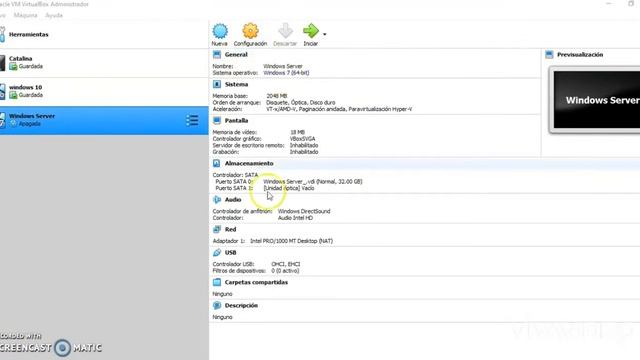
Task: Click the Descartar arrow icon
Action: click(285, 31)
